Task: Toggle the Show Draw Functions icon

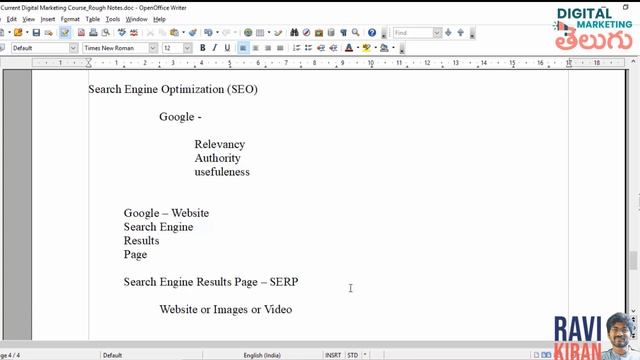Action: pyautogui.click(x=278, y=33)
